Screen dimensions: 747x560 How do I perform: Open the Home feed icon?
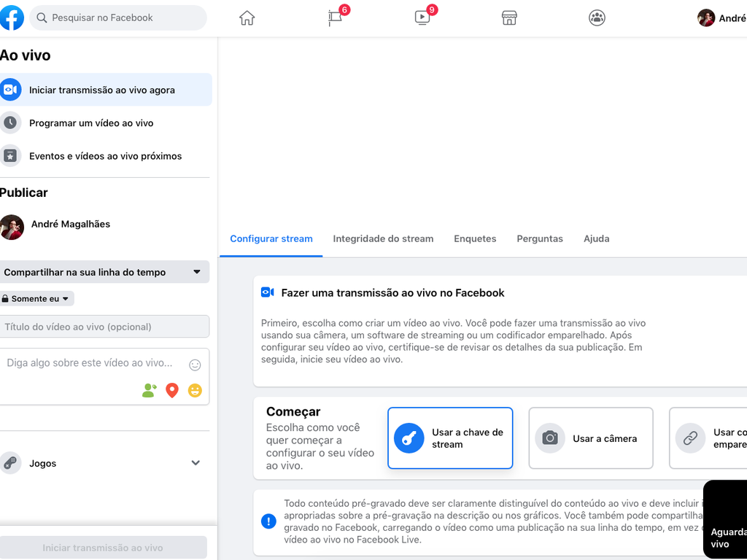[247, 18]
